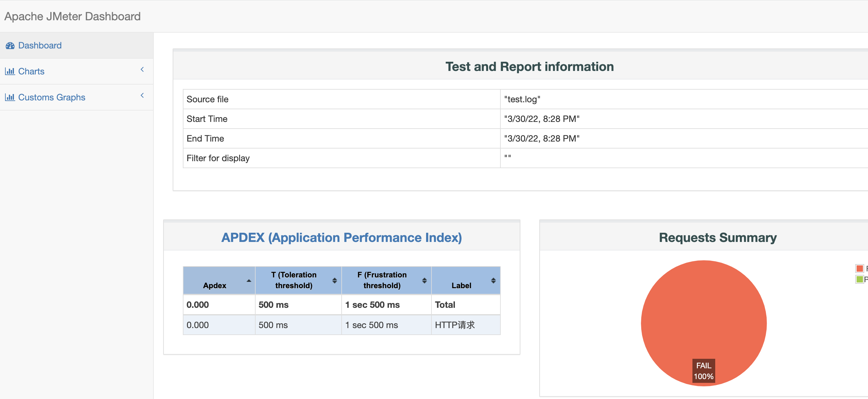
Task: Click the Start Time label cell
Action: pyautogui.click(x=342, y=119)
